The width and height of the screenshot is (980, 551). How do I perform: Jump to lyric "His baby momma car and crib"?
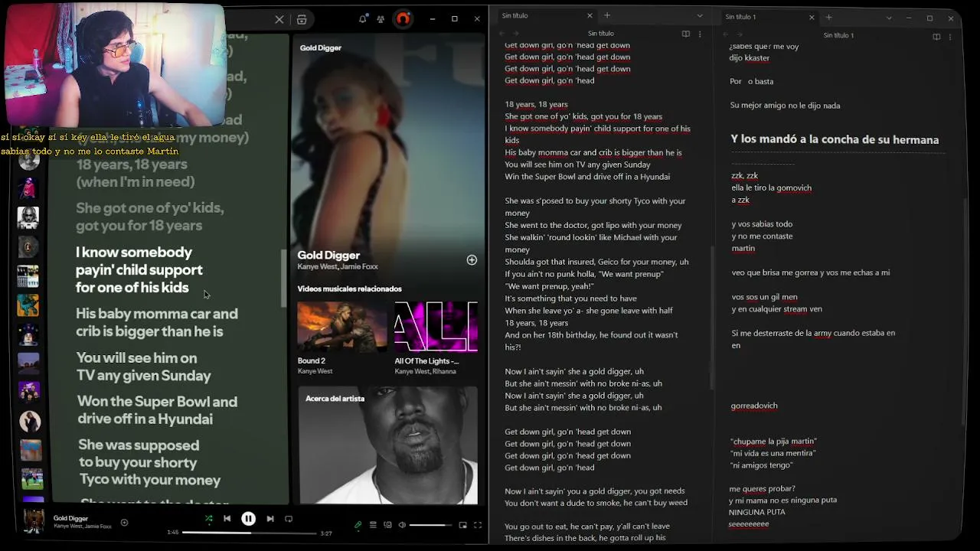(x=157, y=322)
